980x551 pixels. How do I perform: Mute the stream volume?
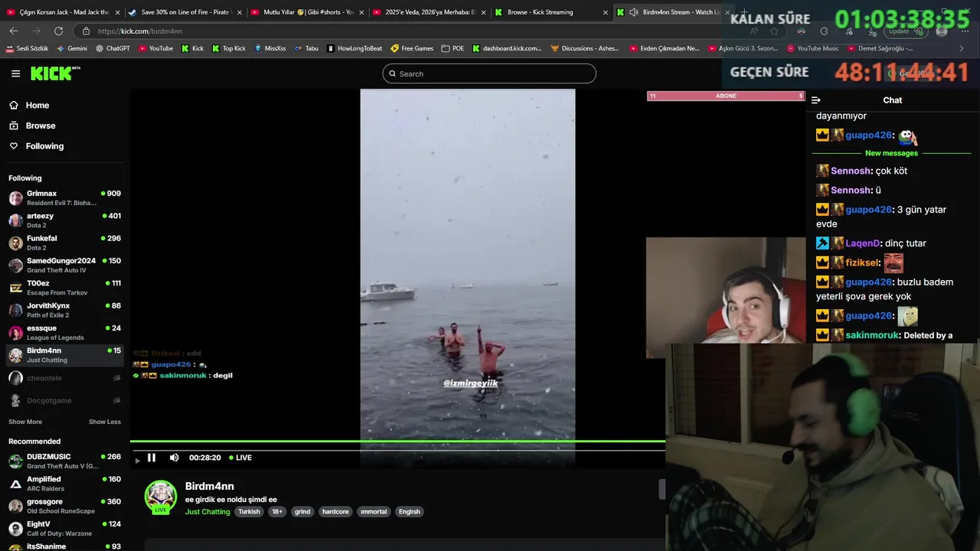click(x=174, y=458)
